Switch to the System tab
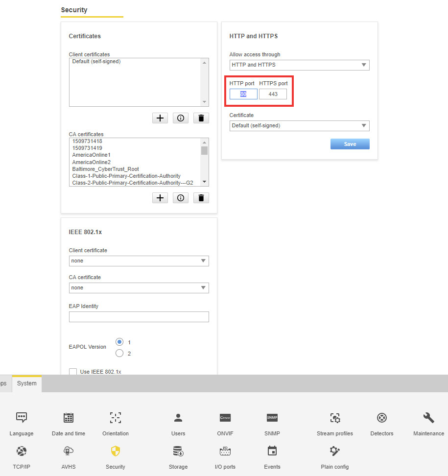The width and height of the screenshot is (448, 476). click(x=26, y=383)
